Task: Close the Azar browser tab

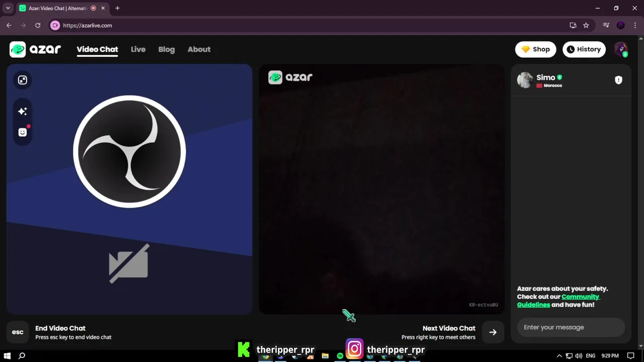Action: click(103, 8)
